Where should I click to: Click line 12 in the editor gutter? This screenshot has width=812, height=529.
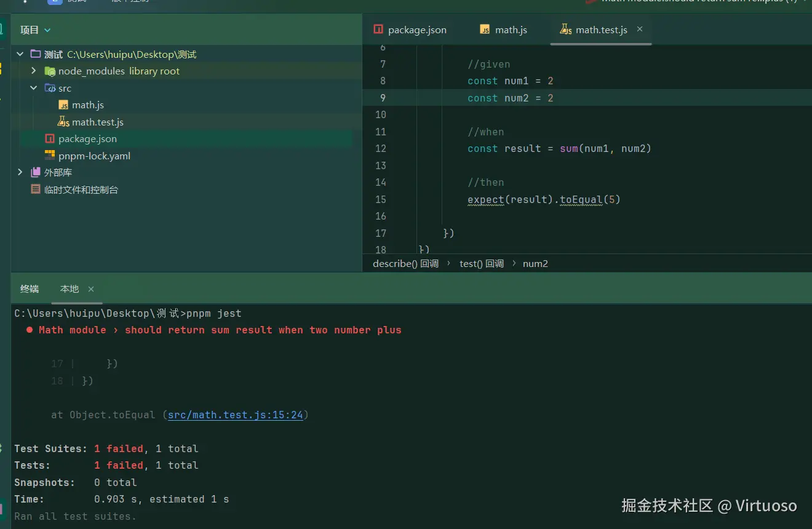click(x=380, y=149)
